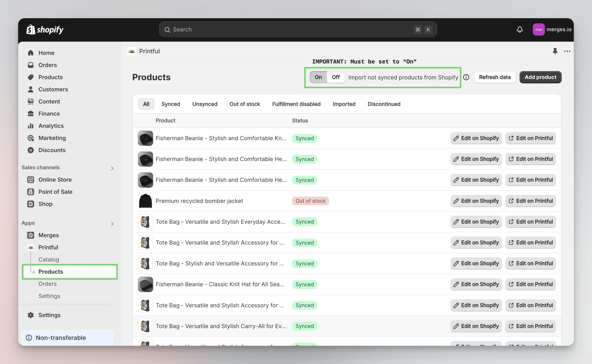Select the Merges app icon
Screen dimensions: 592x364
point(31,235)
